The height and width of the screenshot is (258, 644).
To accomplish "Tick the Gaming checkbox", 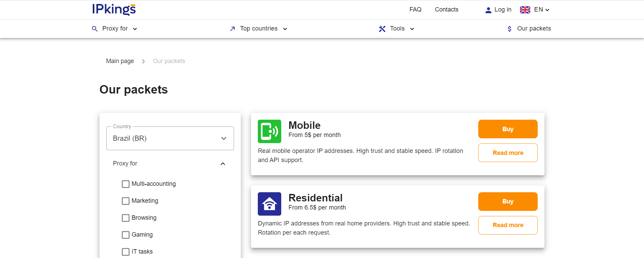I will (126, 235).
